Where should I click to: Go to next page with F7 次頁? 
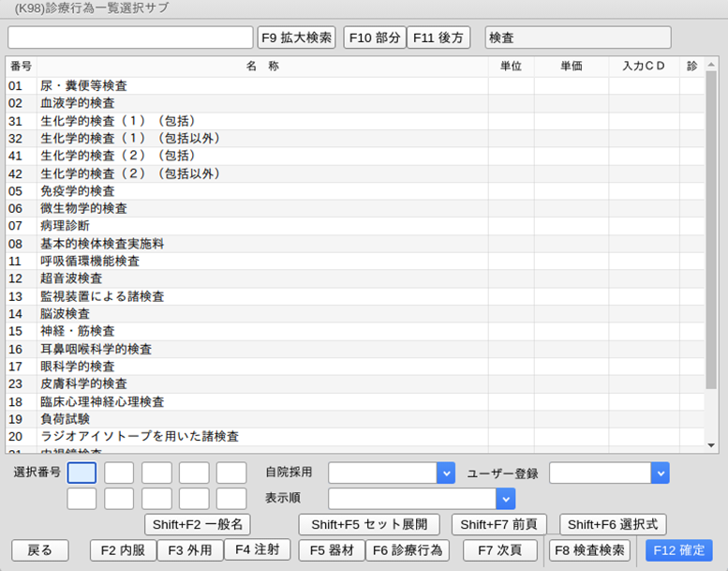click(x=500, y=550)
